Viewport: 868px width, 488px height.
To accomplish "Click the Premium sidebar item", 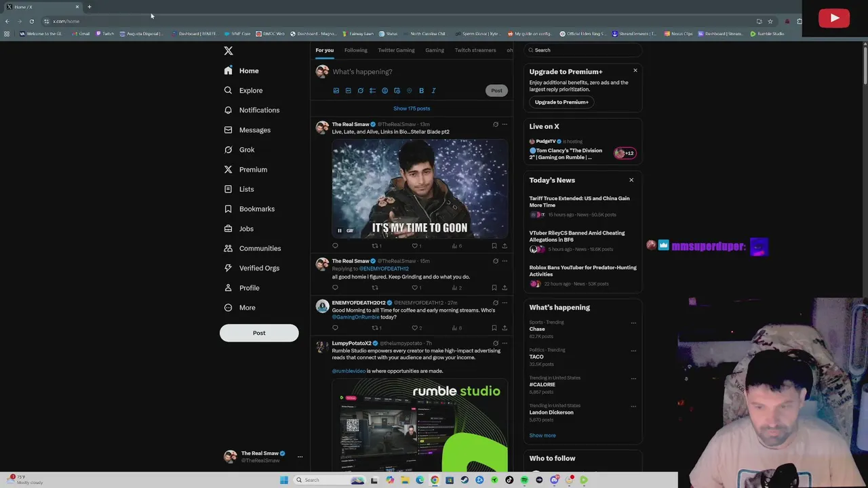I will pos(245,169).
